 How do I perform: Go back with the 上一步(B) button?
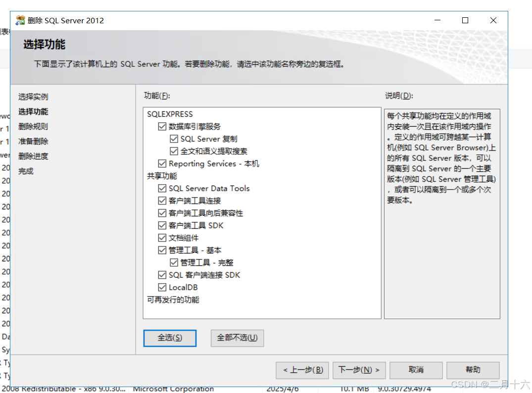[302, 370]
